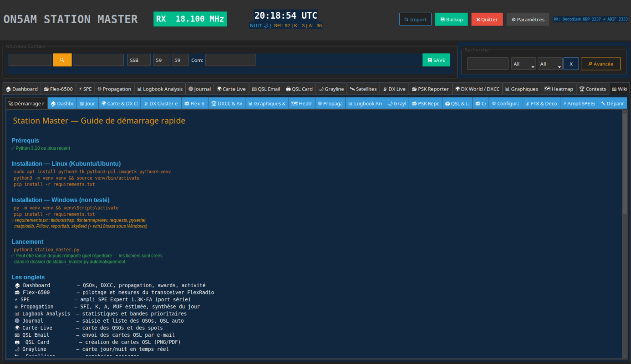Click the RX 18.100 MHz frequency display
The width and height of the screenshot is (631, 364).
click(190, 19)
